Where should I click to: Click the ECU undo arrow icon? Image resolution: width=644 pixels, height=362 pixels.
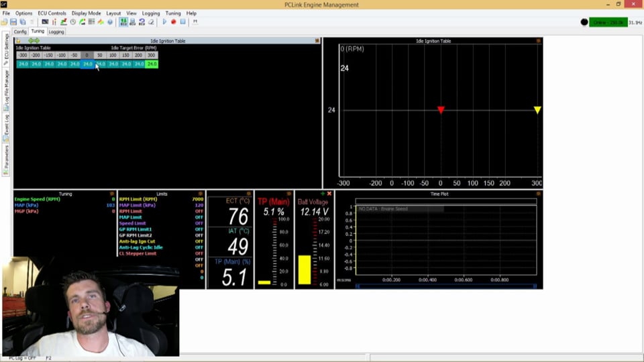142,21
